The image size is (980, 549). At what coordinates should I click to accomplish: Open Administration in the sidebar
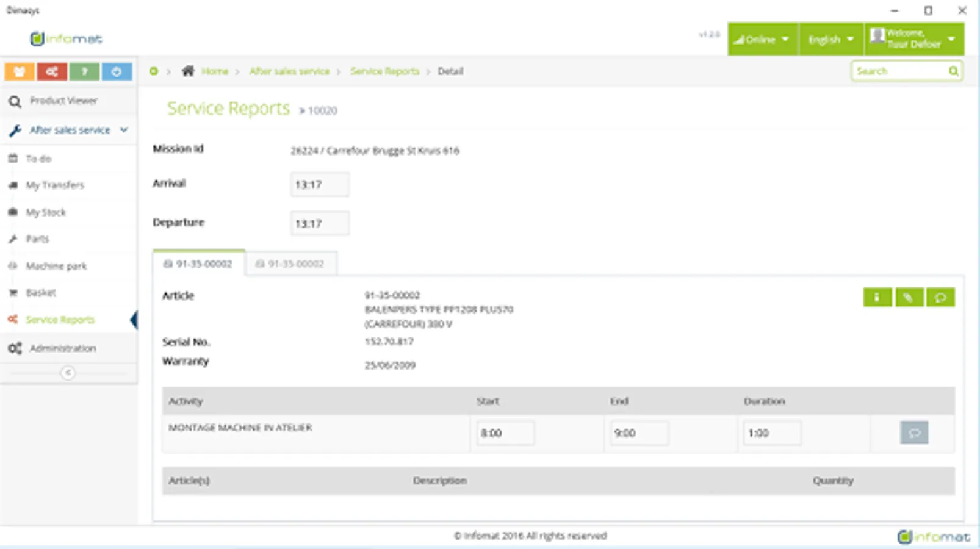(x=62, y=348)
